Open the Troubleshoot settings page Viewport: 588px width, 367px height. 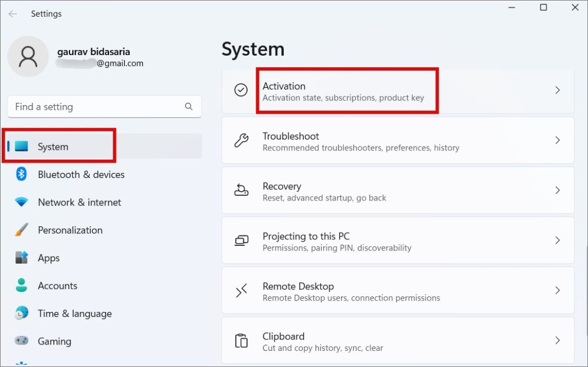(398, 140)
